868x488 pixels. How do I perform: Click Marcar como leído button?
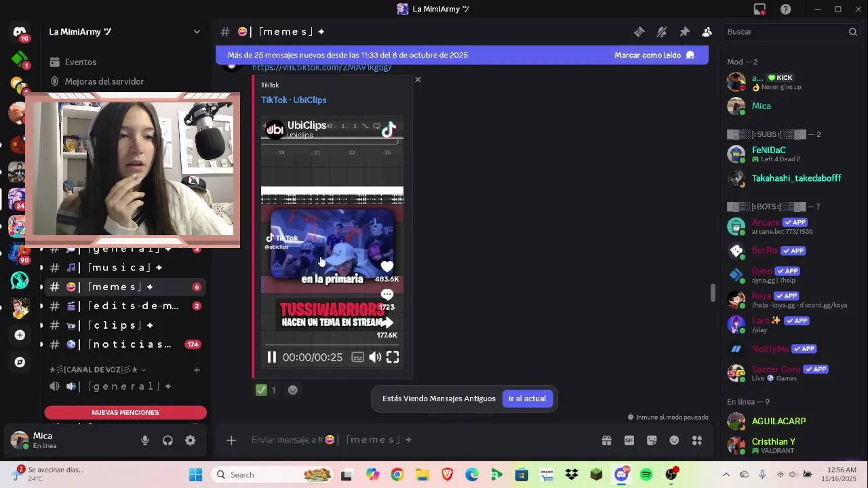pyautogui.click(x=654, y=55)
